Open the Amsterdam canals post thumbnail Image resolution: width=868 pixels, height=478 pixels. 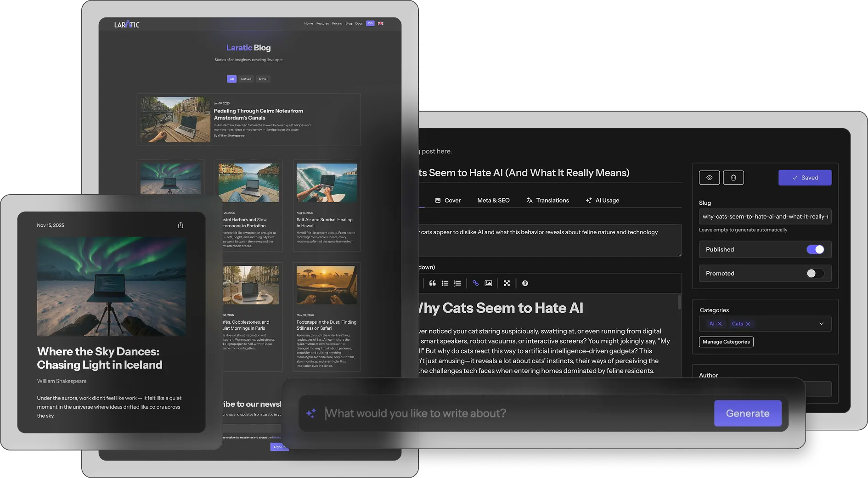[x=175, y=119]
